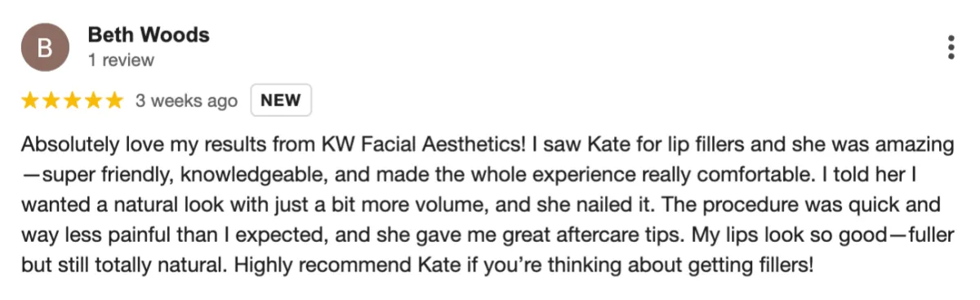Click the fourth gold rating star

point(93,101)
